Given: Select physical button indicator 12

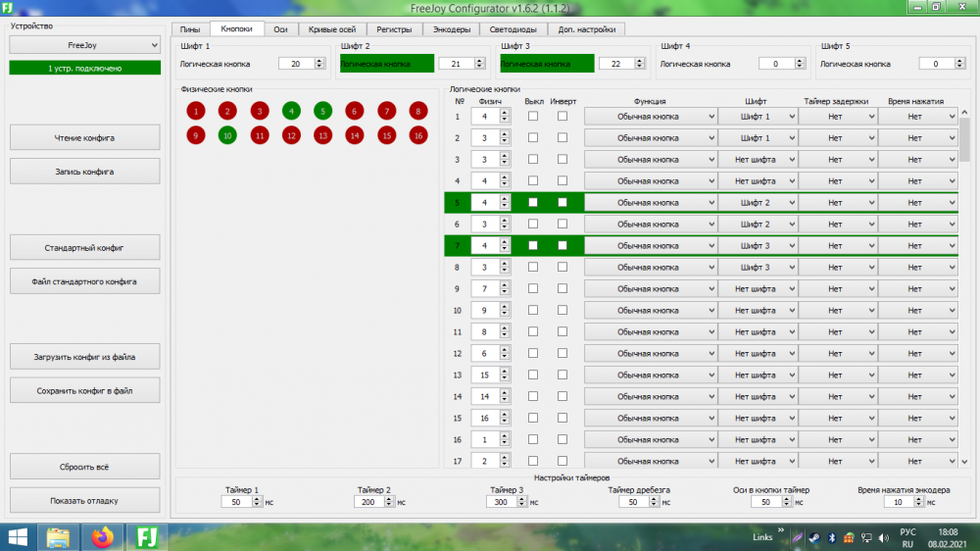Looking at the screenshot, I should (x=291, y=135).
